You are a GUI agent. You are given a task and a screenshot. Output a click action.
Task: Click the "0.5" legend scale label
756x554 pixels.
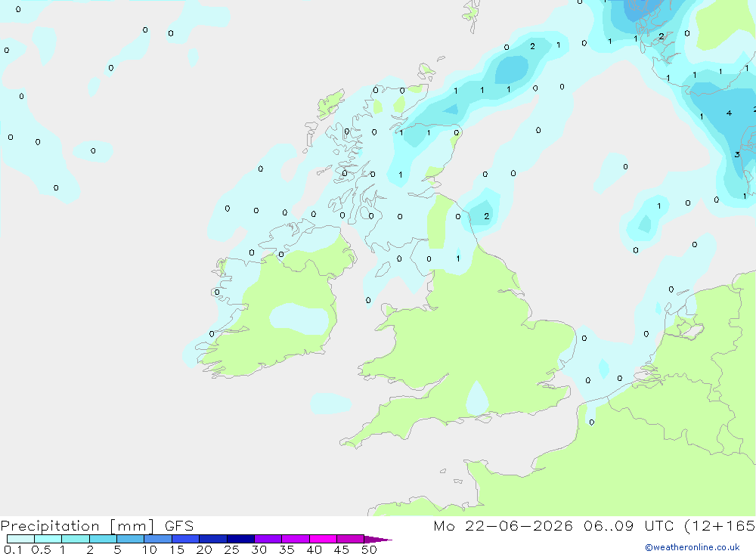click(41, 549)
